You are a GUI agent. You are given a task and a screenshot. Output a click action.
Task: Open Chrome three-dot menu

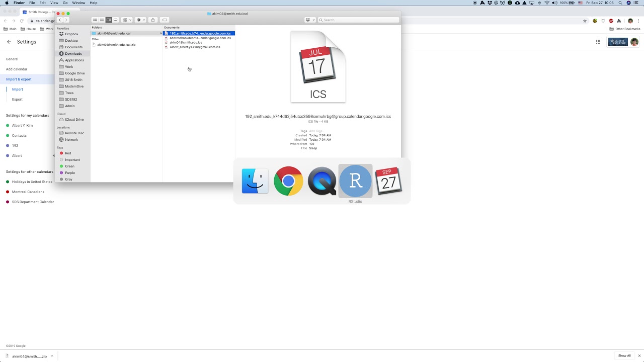click(639, 21)
